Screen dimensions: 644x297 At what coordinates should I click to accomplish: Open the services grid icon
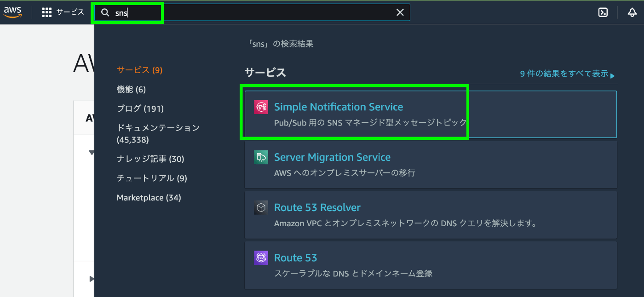pyautogui.click(x=47, y=12)
